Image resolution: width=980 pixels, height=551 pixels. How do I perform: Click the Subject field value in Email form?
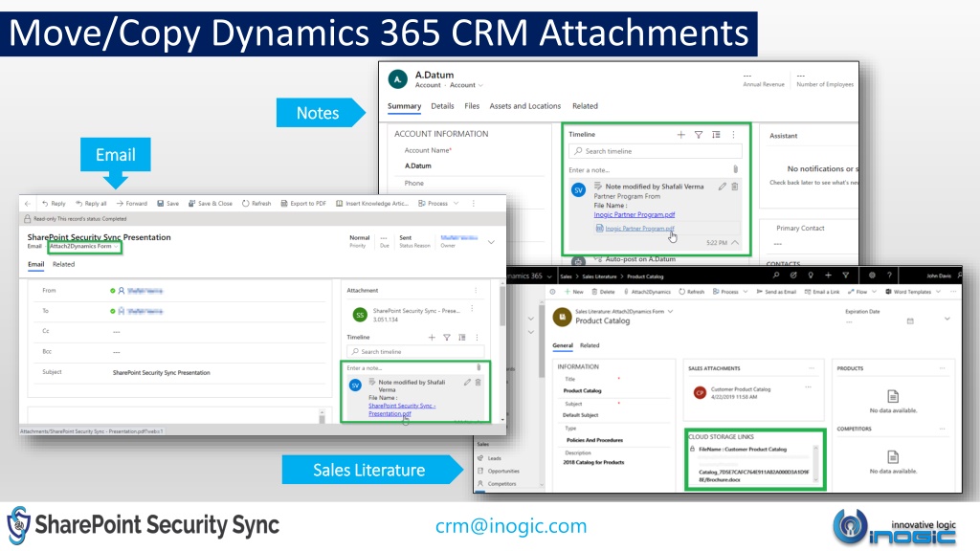pyautogui.click(x=161, y=373)
